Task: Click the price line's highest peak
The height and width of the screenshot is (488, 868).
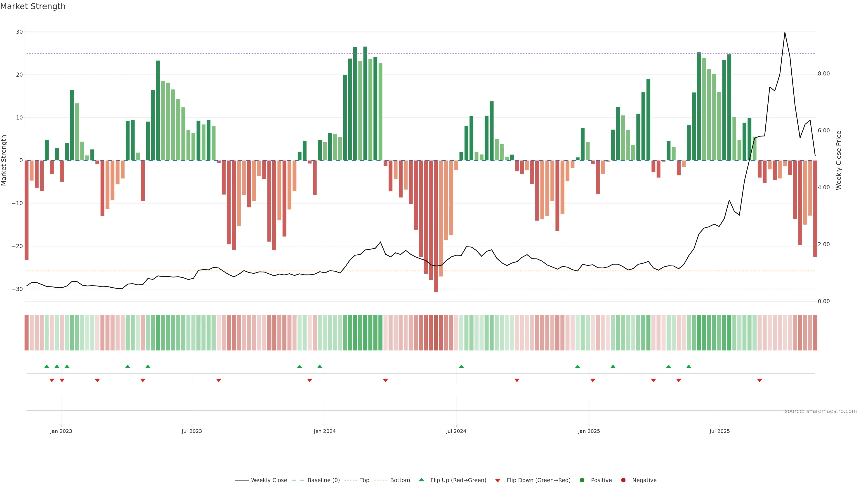Action: click(x=785, y=33)
